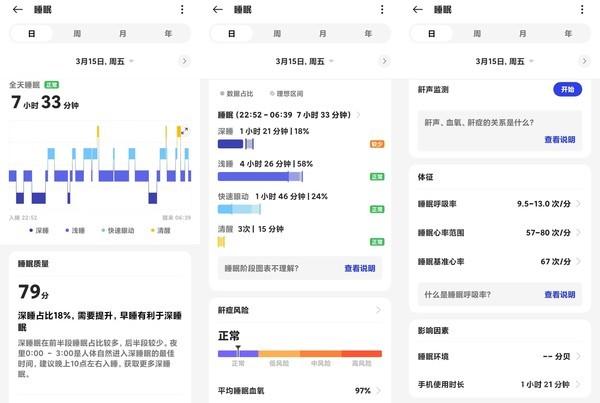This screenshot has width=600, height=403.
Task: Switch to 周 tab in middle screen
Action: (277, 34)
